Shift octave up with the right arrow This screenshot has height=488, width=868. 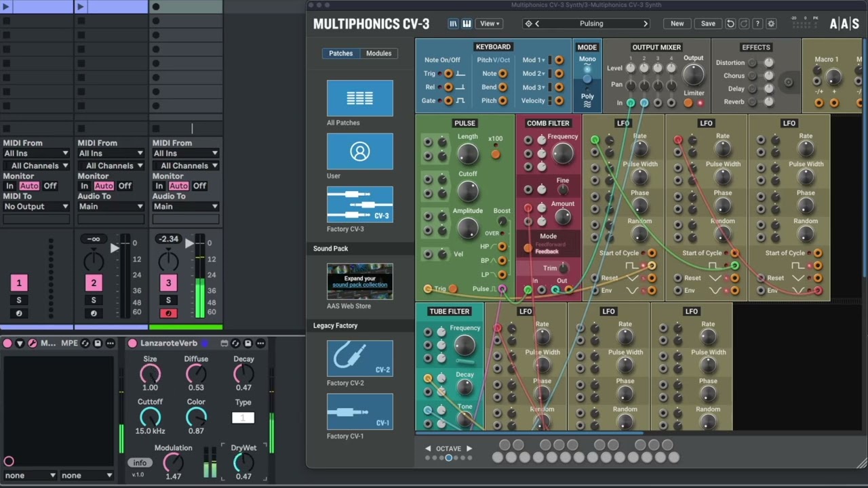(469, 449)
